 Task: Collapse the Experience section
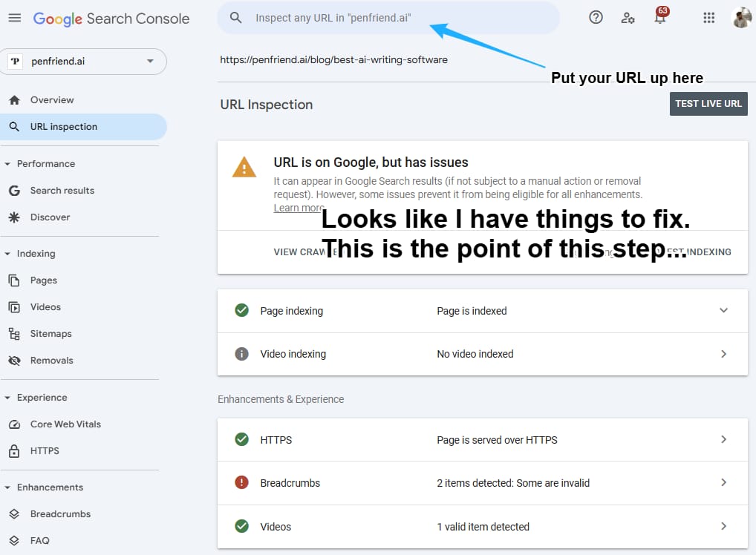point(7,398)
